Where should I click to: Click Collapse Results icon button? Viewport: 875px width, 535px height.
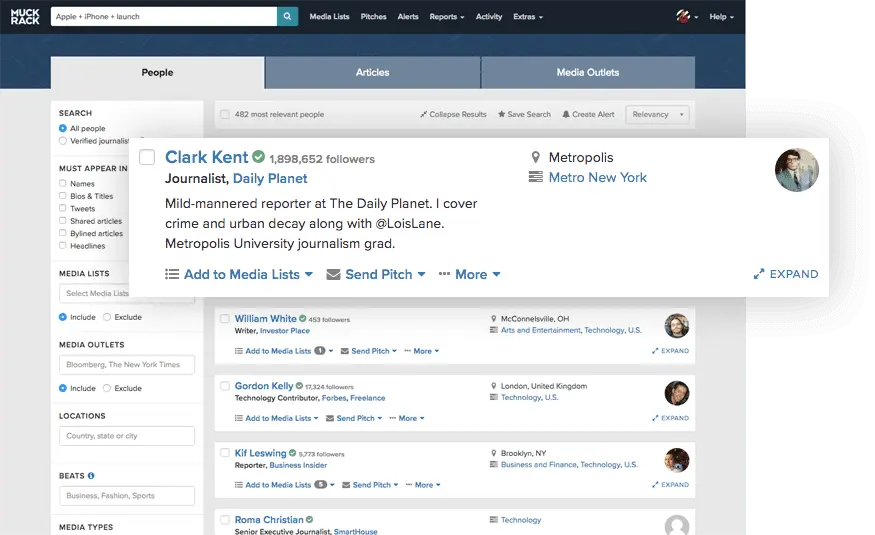[424, 115]
